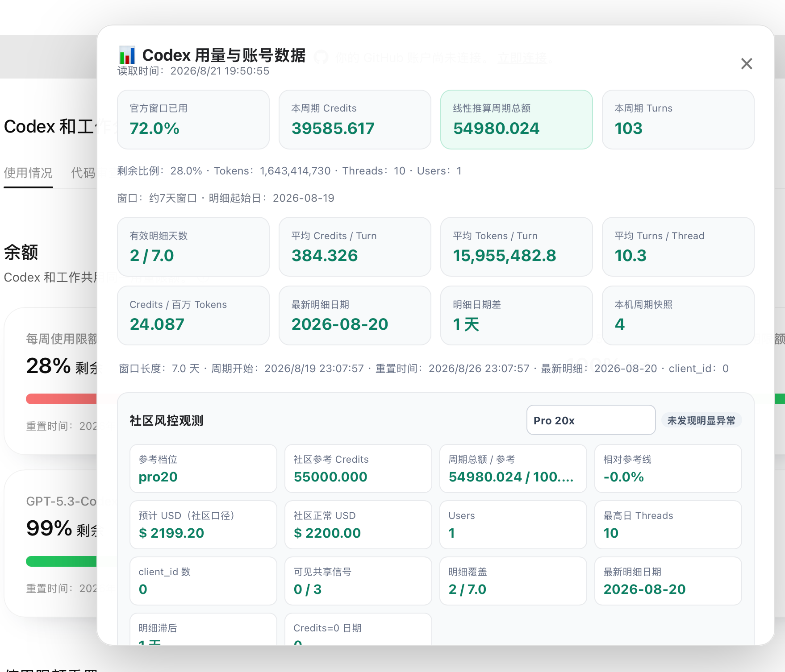
Task: Select the 社区正常 USD value $ 2200.00
Action: click(327, 533)
